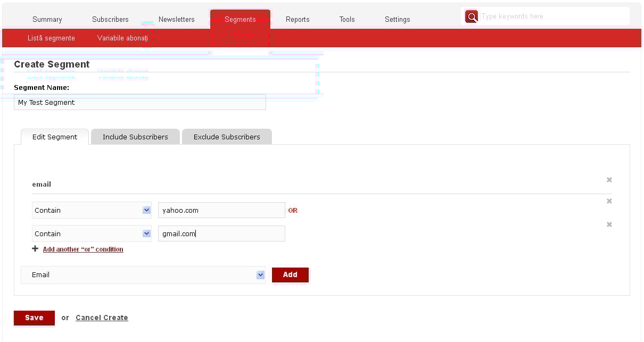Click the Cancel Create link
Viewport: 644px width, 342px height.
pos(102,318)
